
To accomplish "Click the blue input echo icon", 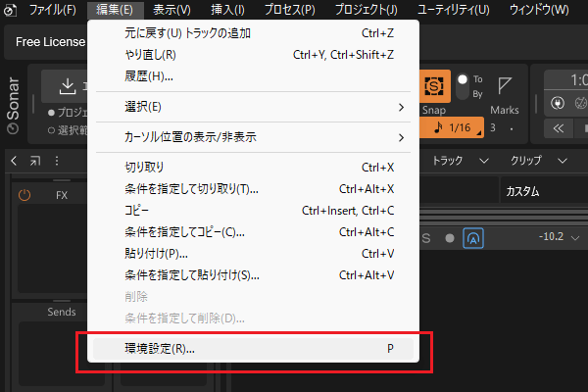I will pos(474,238).
